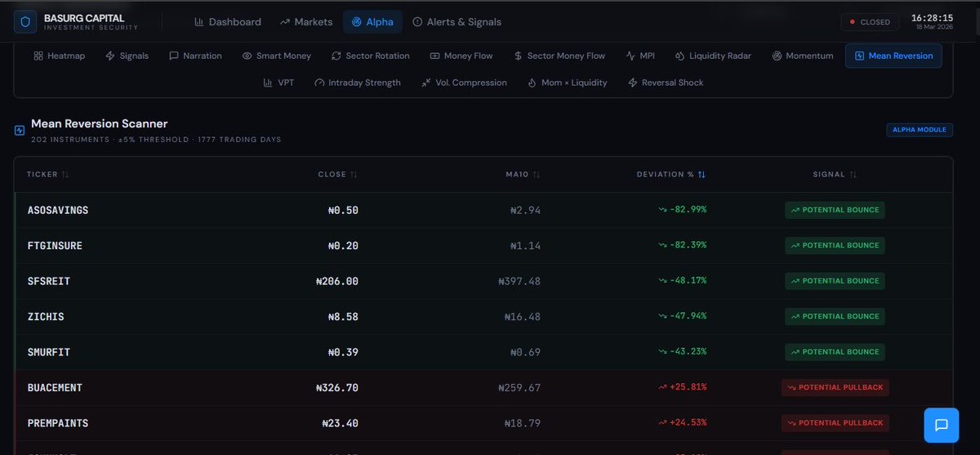Screen dimensions: 980x455
Task: Select the SMURFIT ticker
Action: 49,352
